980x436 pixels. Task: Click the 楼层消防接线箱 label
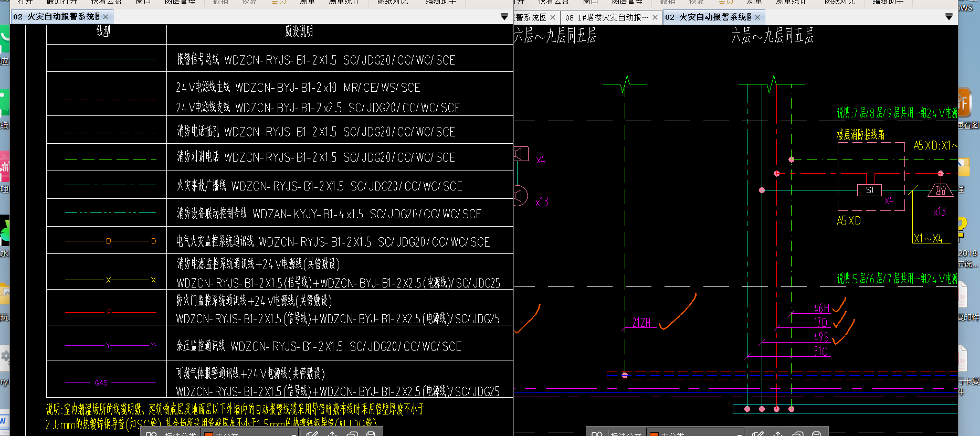click(x=861, y=134)
